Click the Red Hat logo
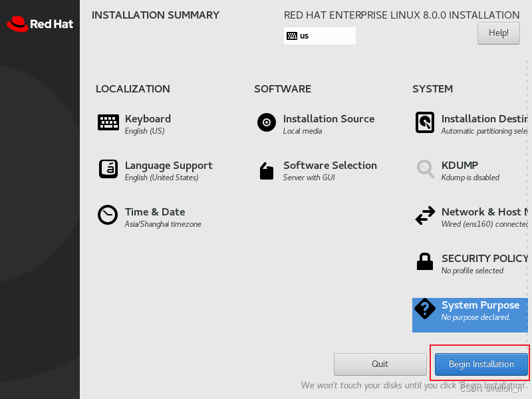The width and height of the screenshot is (532, 399). [x=40, y=24]
